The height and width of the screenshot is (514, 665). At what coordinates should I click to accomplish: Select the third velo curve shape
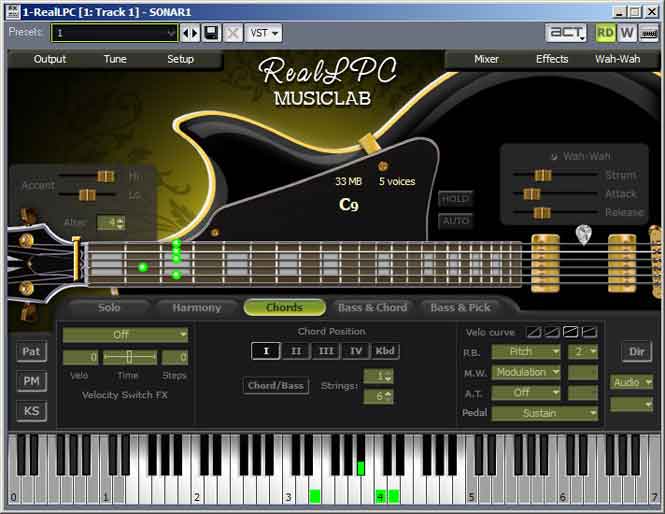pyautogui.click(x=570, y=332)
